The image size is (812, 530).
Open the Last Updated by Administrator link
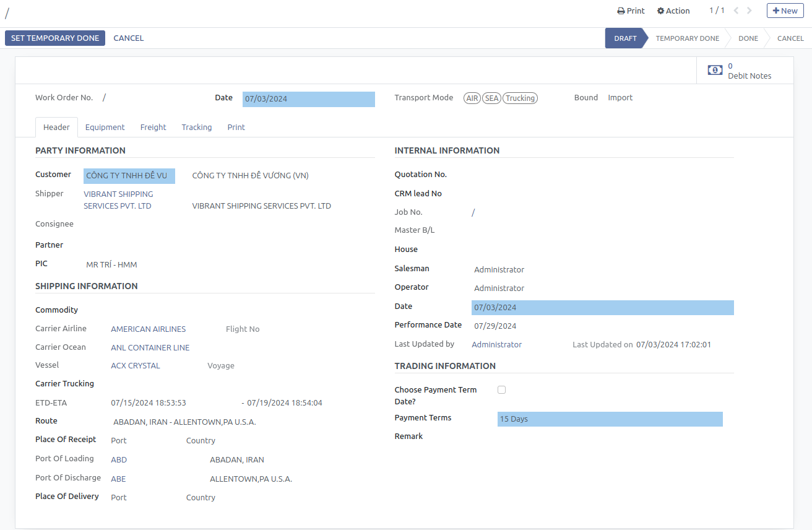click(x=496, y=344)
